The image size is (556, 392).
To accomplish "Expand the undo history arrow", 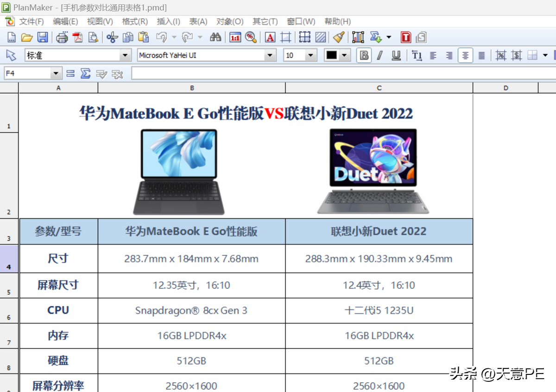I will [x=174, y=38].
